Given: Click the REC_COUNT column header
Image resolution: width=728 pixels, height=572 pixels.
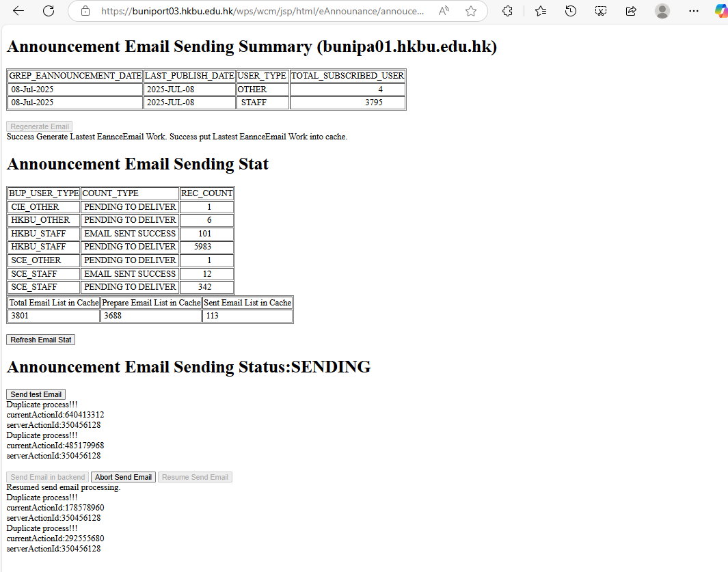Looking at the screenshot, I should point(206,193).
